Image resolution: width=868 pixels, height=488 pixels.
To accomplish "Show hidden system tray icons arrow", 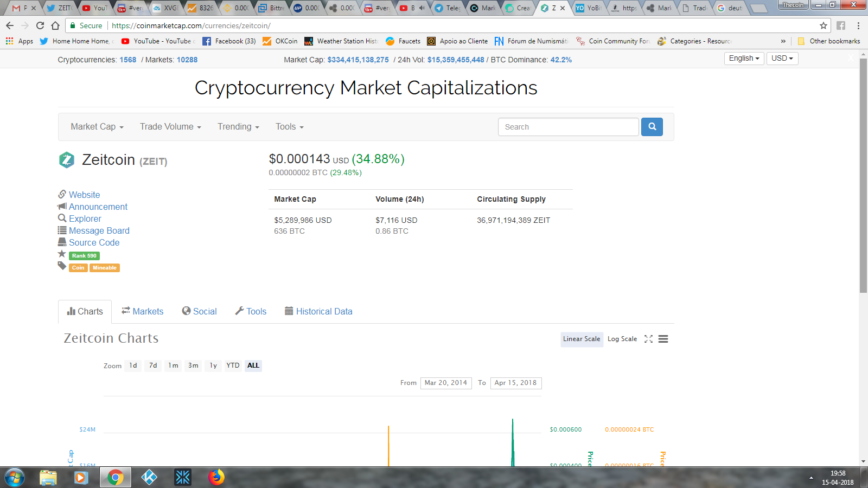I will (x=811, y=478).
